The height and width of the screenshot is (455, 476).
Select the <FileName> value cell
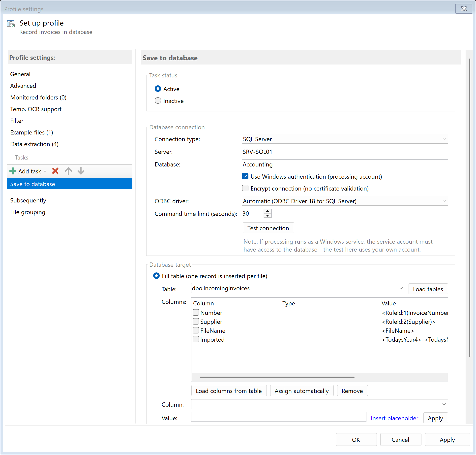coord(398,330)
